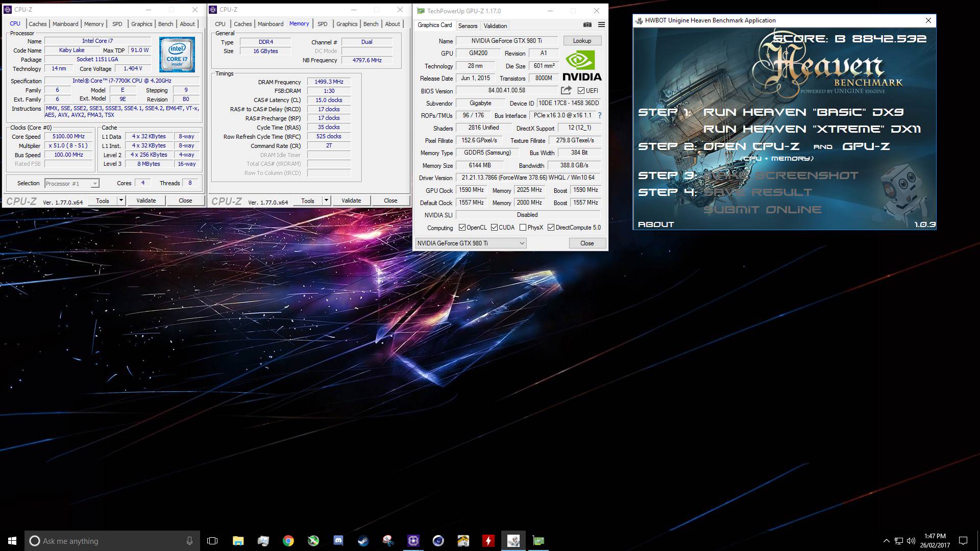Click the Lookup button in GPU-Z
Viewport: 980px width, 551px height.
582,41
